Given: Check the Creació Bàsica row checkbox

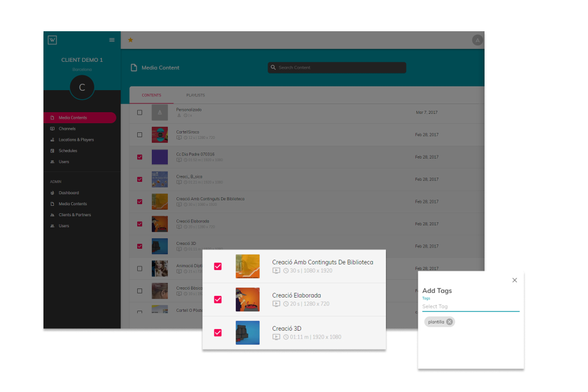Looking at the screenshot, I should pos(140,291).
